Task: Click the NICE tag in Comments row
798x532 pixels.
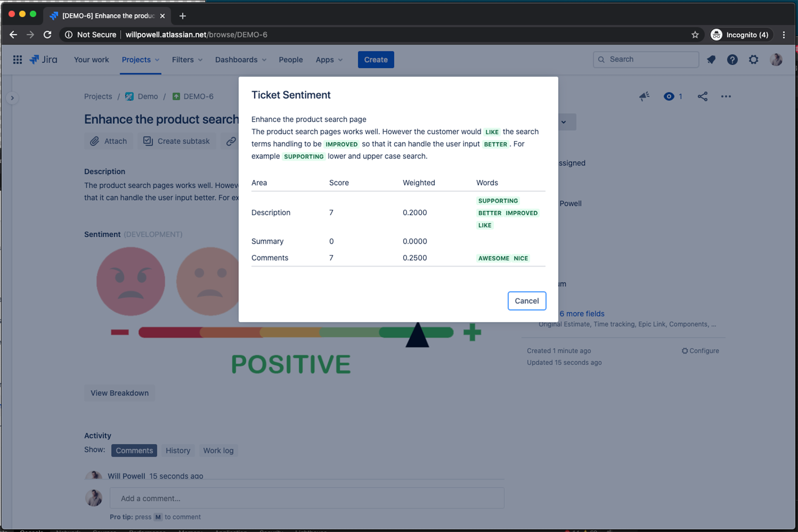Action: (521, 258)
